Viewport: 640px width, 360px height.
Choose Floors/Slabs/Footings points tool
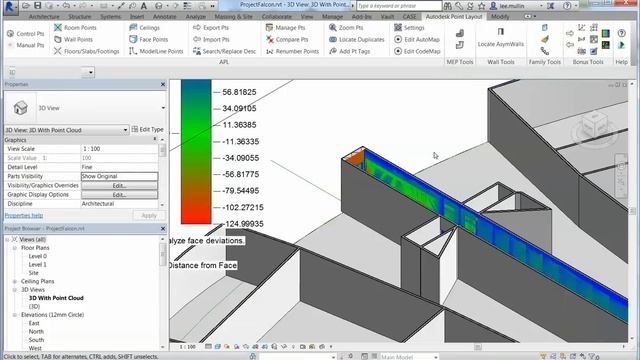87,51
